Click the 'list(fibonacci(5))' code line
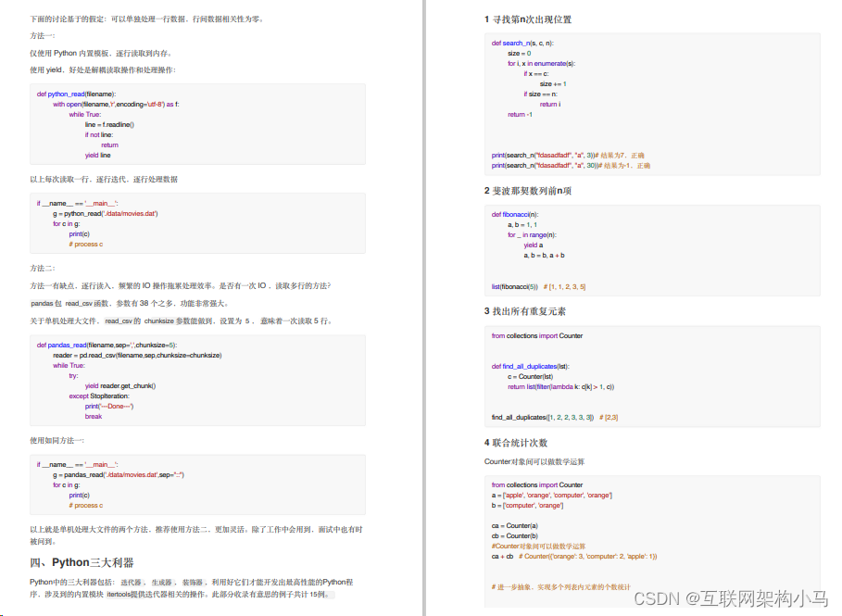Image resolution: width=842 pixels, height=616 pixels. point(538,287)
